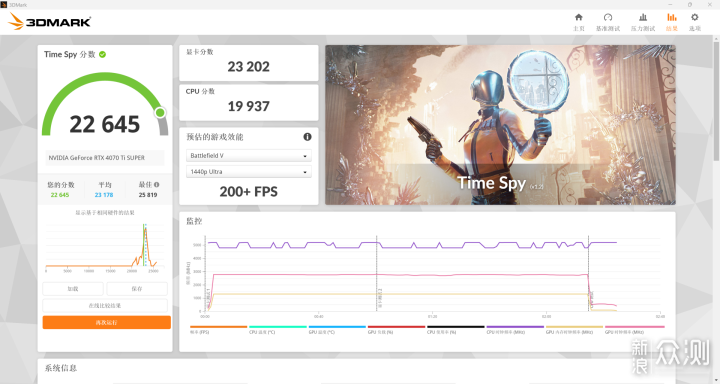Click the 监控 monitoring heading
This screenshot has width=720, height=384.
[194, 221]
